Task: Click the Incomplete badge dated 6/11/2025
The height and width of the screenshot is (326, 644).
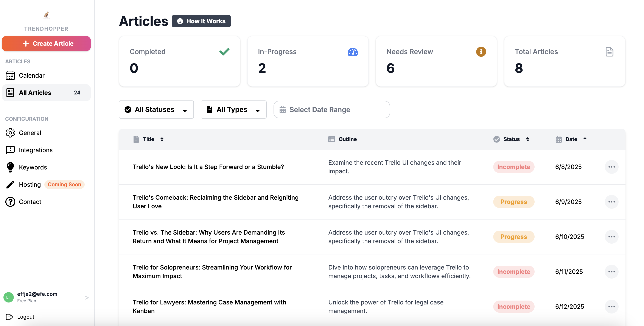Action: point(514,272)
